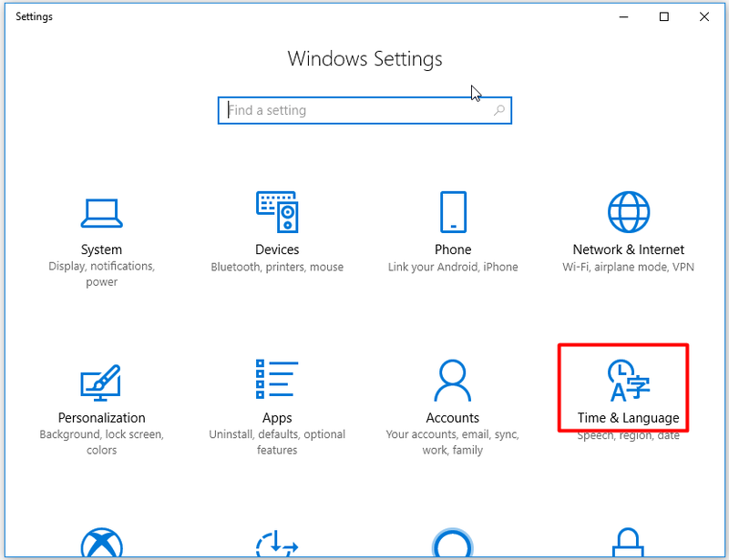Click 'Uninstall, defaults, optional features' description

click(277, 442)
